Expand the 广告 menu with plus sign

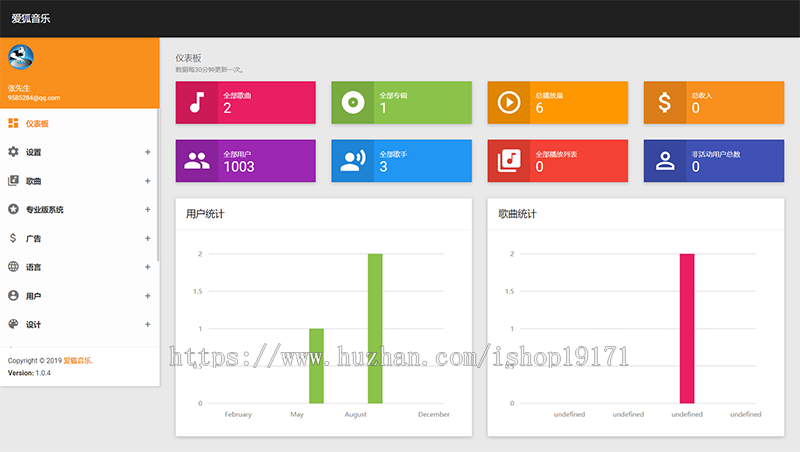tap(147, 238)
